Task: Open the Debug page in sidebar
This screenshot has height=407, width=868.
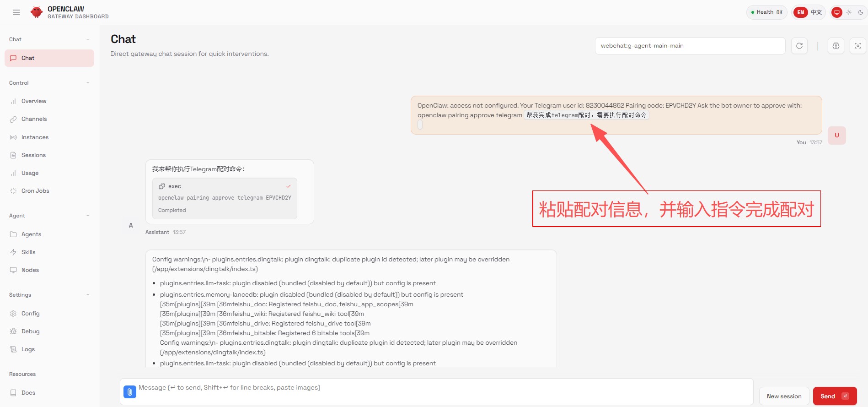Action: tap(30, 331)
